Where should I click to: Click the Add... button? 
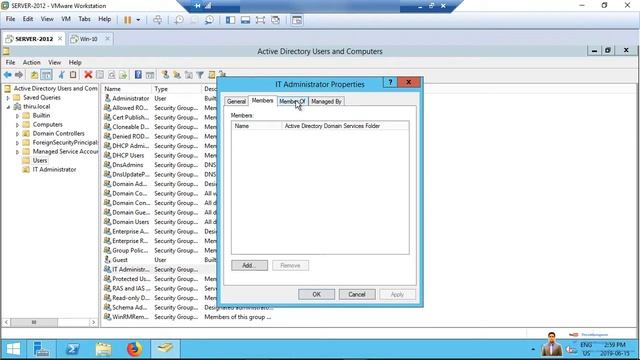tap(249, 265)
